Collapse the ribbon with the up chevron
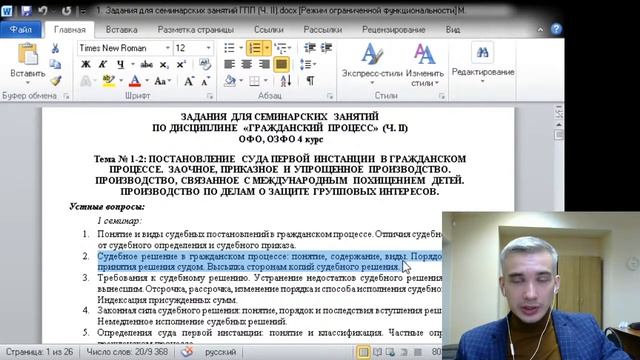Viewport: 640px width, 360px height. (540, 29)
